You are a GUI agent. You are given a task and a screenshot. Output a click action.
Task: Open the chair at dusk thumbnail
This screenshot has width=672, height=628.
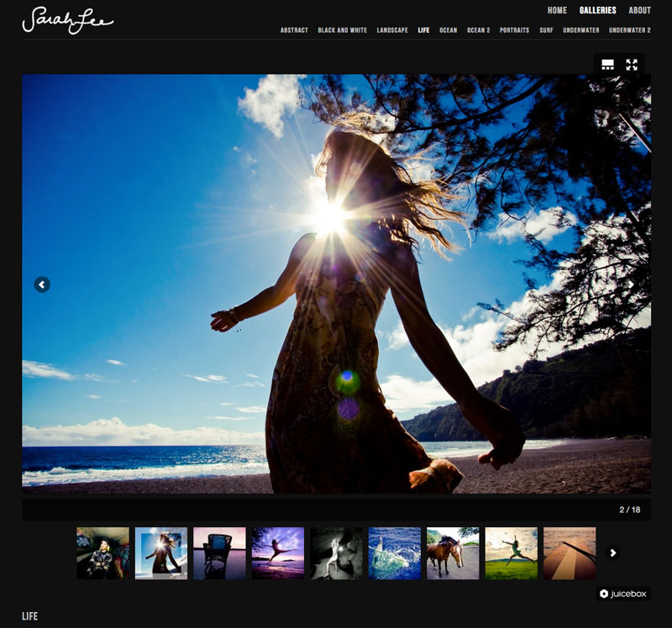(219, 553)
